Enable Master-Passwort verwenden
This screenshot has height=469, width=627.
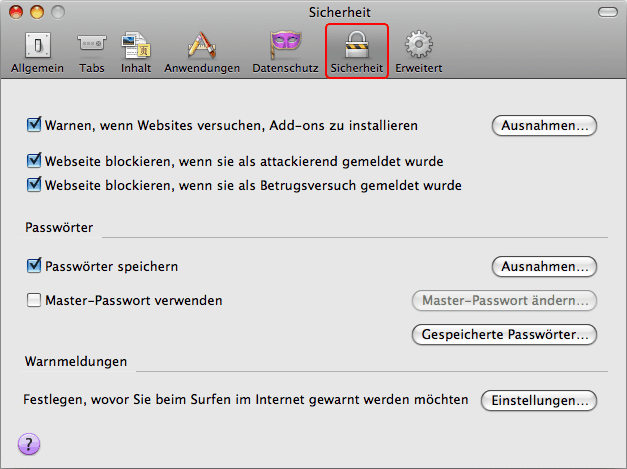click(35, 300)
